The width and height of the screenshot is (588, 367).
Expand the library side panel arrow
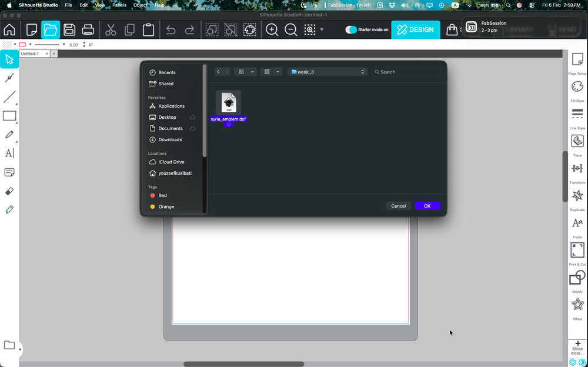pos(20,349)
